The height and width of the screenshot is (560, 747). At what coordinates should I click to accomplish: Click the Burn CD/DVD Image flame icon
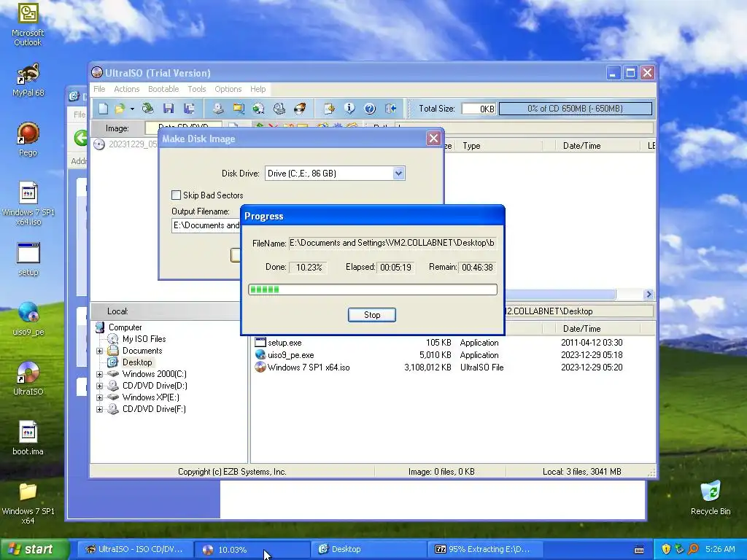pyautogui.click(x=300, y=109)
